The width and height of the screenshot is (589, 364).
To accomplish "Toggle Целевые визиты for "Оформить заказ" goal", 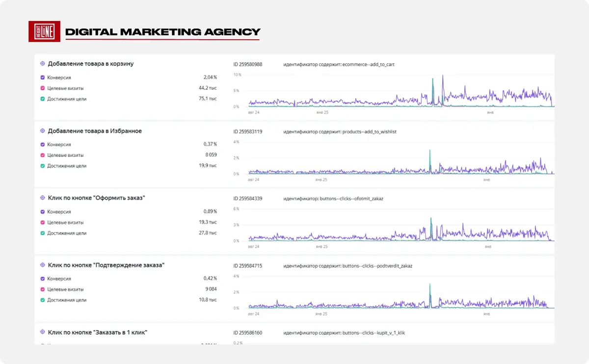I will 43,222.
